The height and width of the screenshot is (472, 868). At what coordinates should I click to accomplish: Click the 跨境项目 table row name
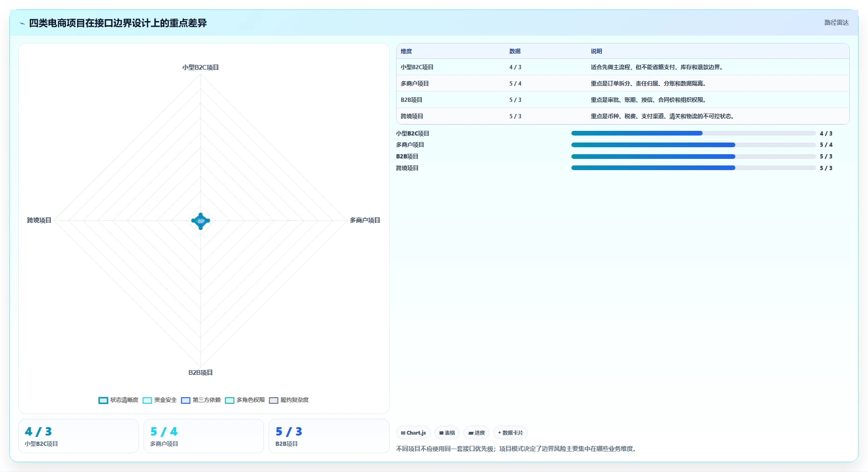(412, 116)
